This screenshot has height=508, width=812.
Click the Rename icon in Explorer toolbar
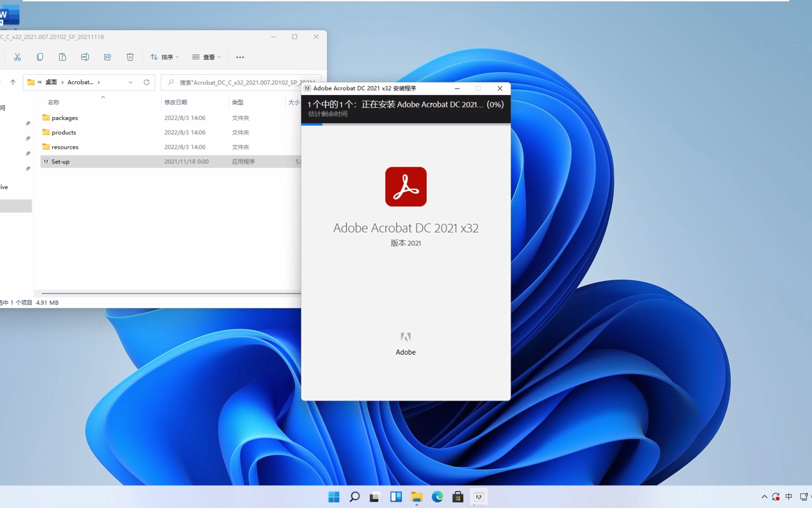pyautogui.click(x=85, y=57)
